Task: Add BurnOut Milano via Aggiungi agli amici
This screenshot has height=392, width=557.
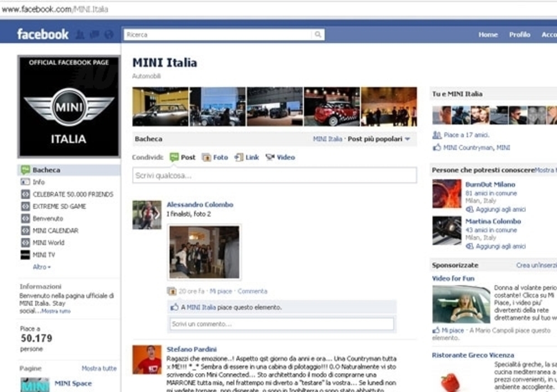Action: tap(500, 209)
